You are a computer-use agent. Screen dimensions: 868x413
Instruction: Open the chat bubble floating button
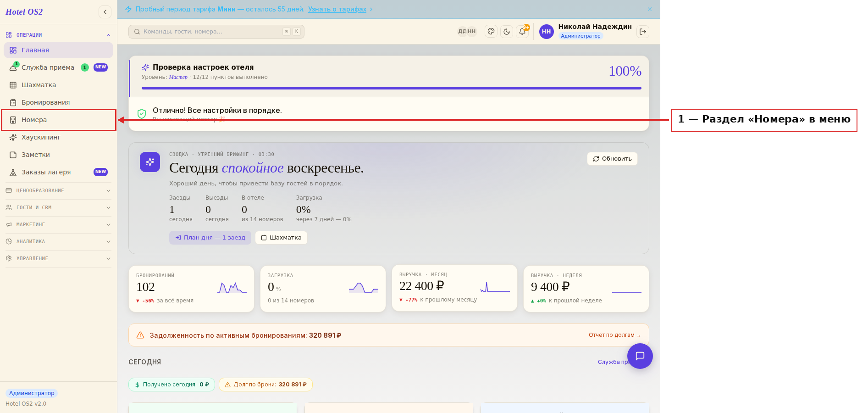point(640,356)
